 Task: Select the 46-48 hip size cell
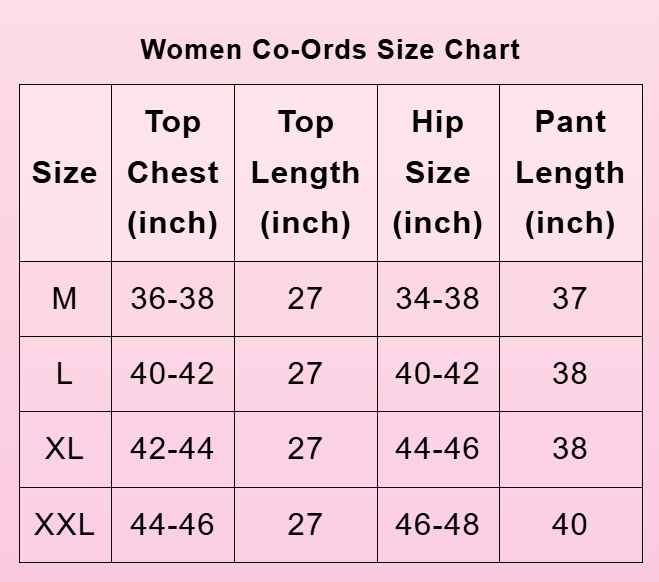437,524
